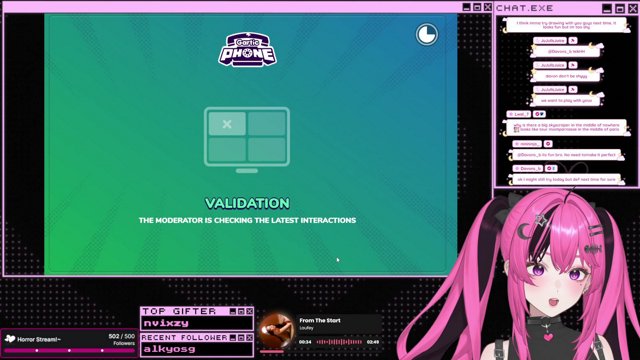Minimize the Gartic Phone game window
Screen dimensions: 640x360
pyautogui.click(x=467, y=7)
